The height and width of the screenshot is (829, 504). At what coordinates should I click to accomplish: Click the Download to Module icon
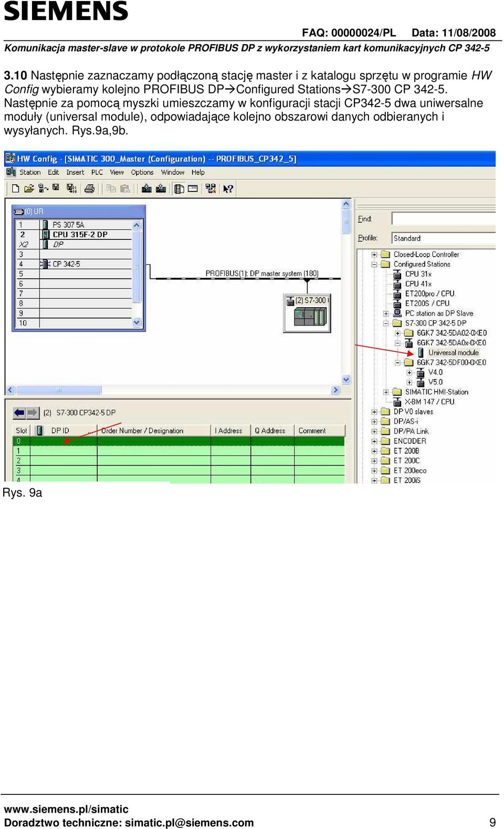146,188
